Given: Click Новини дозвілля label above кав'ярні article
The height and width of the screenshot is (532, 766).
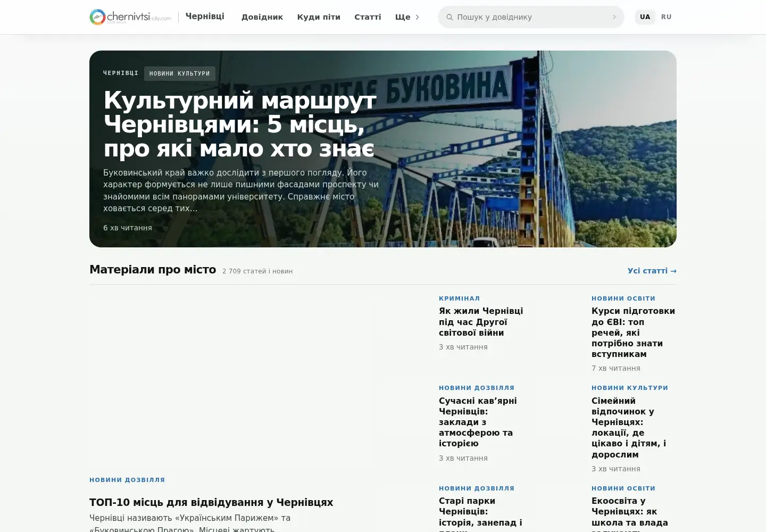Looking at the screenshot, I should [x=477, y=388].
